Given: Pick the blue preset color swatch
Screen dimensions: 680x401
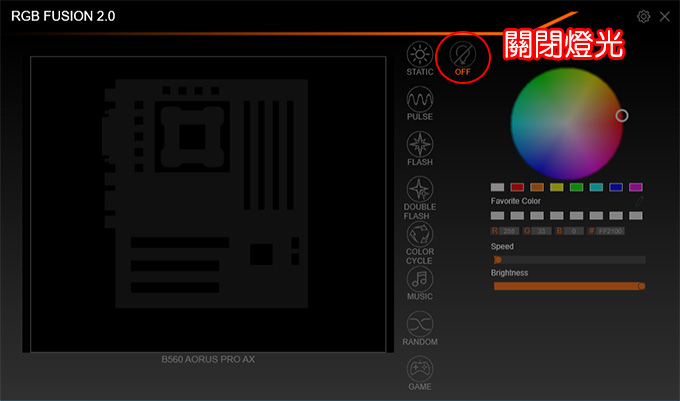Looking at the screenshot, I should [x=616, y=187].
